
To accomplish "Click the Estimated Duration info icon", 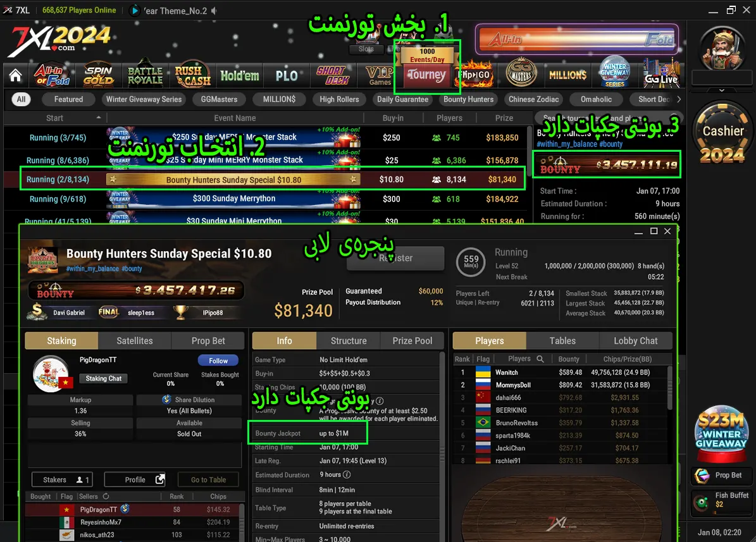I will coord(347,474).
